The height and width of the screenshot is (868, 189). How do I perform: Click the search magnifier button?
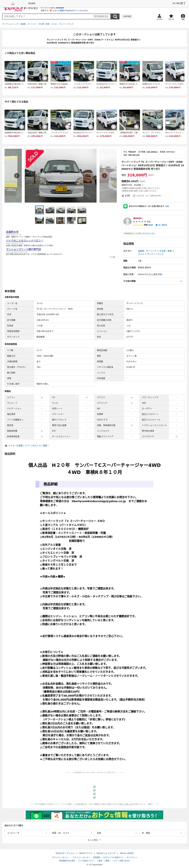(x=115, y=16)
